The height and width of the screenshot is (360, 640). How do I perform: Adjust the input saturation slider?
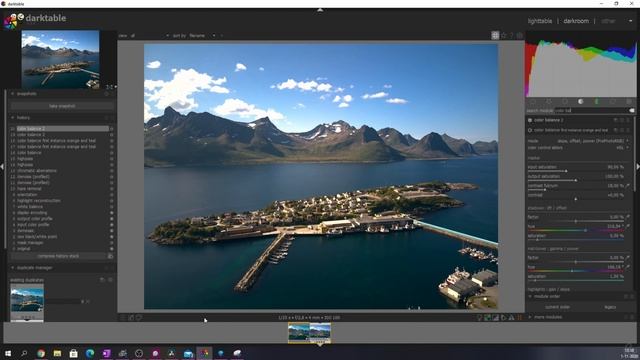(576, 169)
